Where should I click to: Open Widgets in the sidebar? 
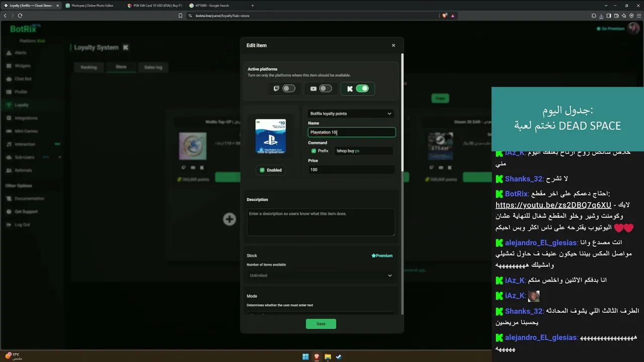(22, 66)
